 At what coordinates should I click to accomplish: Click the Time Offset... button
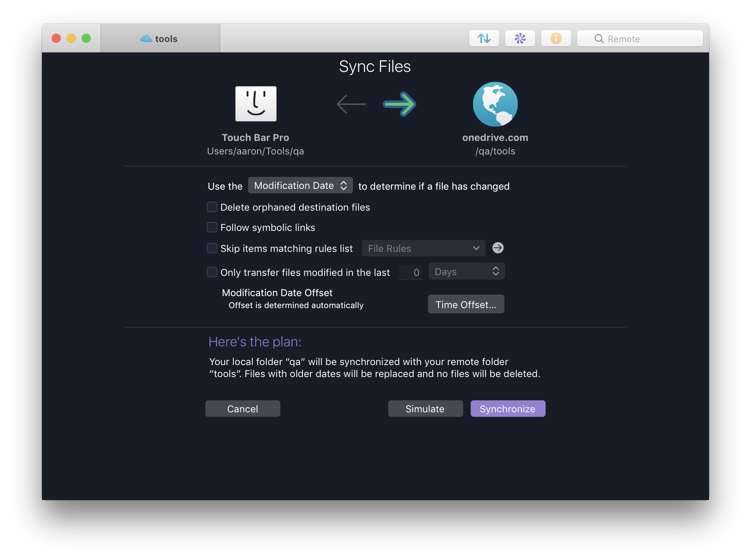tap(466, 304)
